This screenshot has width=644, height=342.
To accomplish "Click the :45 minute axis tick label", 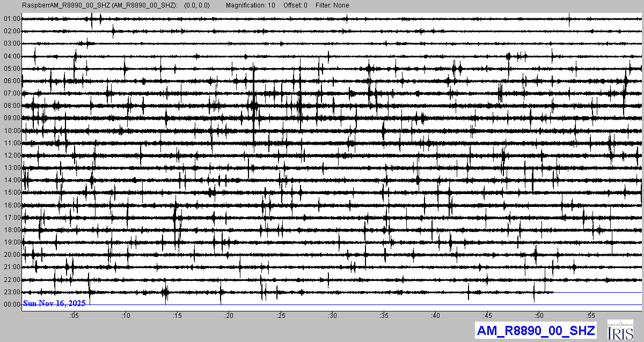I will tap(487, 315).
